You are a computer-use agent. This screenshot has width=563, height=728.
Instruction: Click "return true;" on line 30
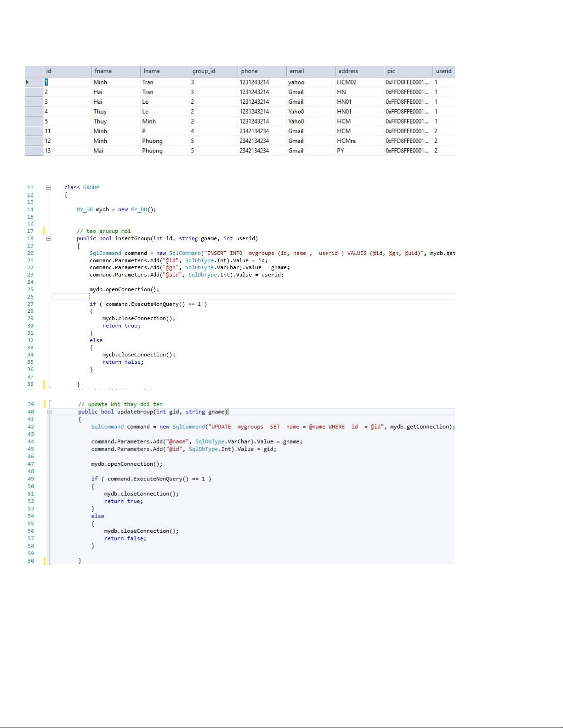[x=121, y=326]
